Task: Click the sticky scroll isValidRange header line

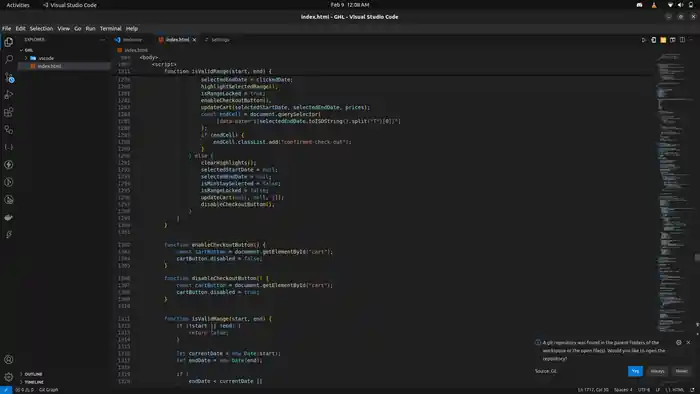Action: [x=217, y=71]
